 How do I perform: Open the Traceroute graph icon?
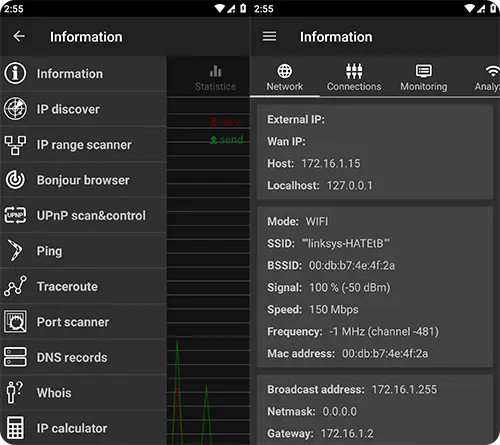15,286
